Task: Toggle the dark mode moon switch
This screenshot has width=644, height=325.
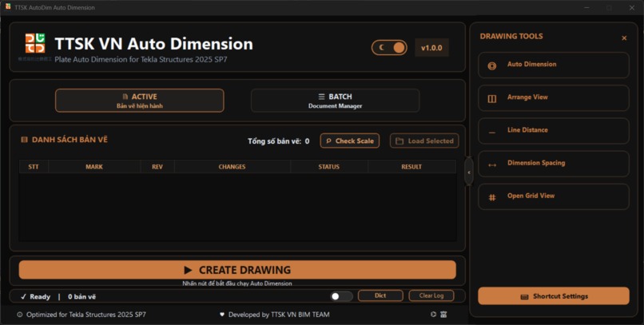Action: pyautogui.click(x=389, y=48)
